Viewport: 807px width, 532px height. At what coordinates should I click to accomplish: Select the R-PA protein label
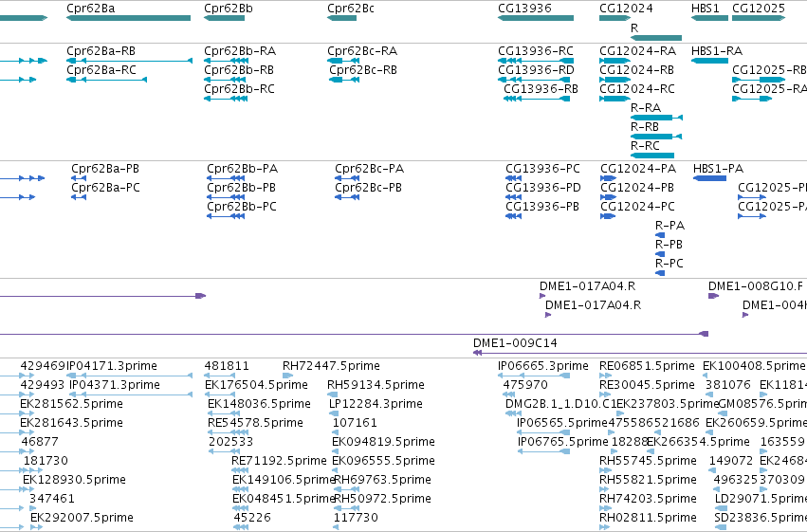pyautogui.click(x=669, y=226)
